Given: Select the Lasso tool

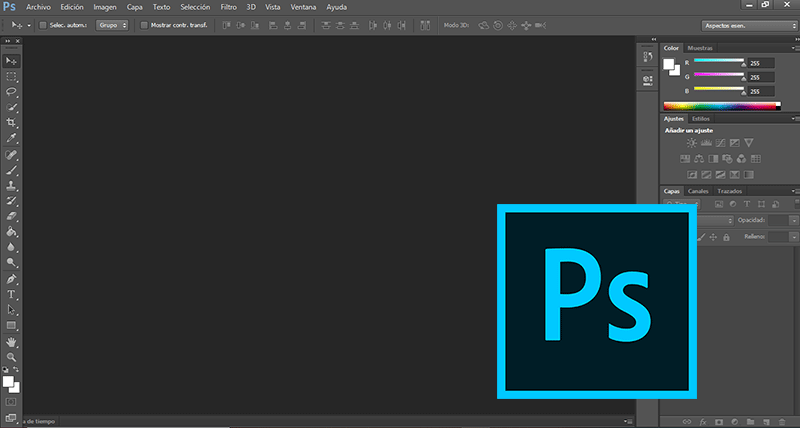Looking at the screenshot, I should coord(11,92).
